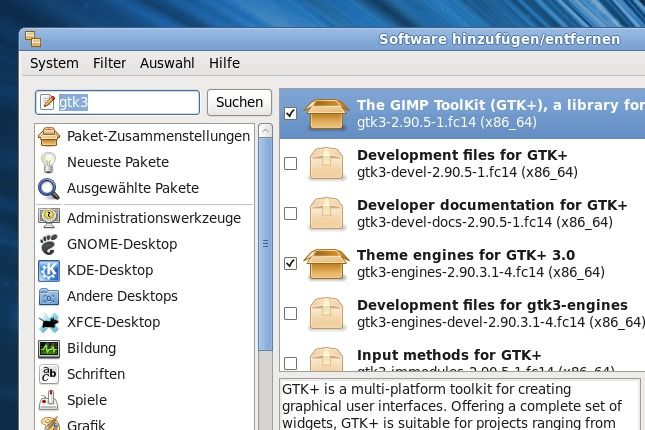Image resolution: width=645 pixels, height=430 pixels.
Task: Open the System menu
Action: pos(54,63)
